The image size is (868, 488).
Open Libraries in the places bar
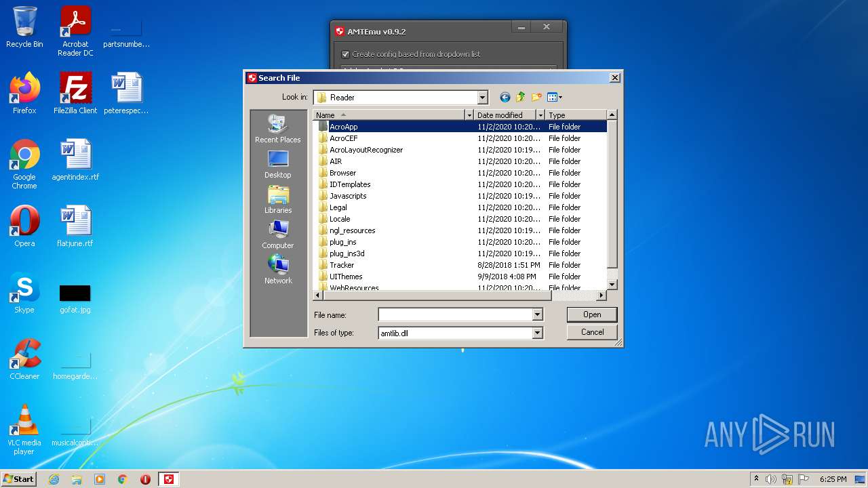click(x=278, y=199)
